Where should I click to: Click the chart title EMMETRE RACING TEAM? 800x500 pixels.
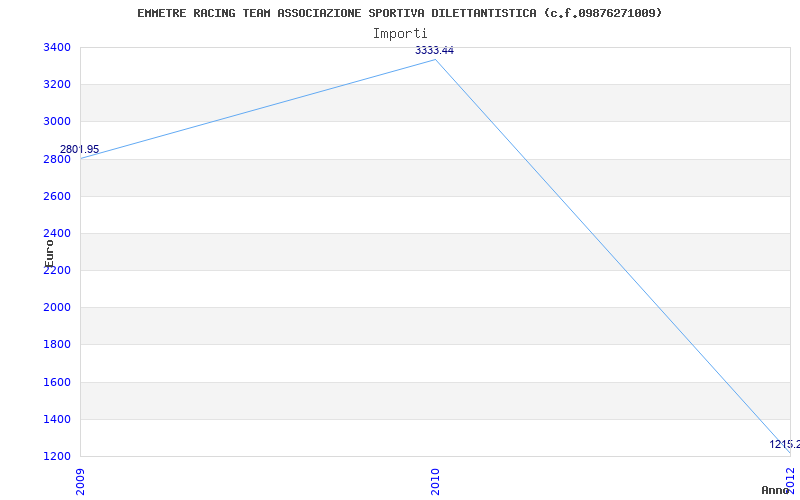pyautogui.click(x=399, y=13)
